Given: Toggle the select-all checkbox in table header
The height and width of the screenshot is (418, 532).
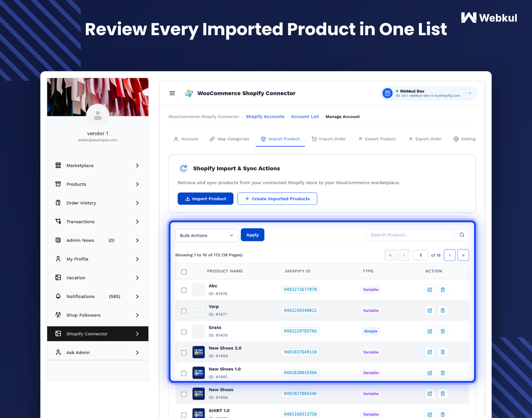Looking at the screenshot, I should click(x=184, y=272).
